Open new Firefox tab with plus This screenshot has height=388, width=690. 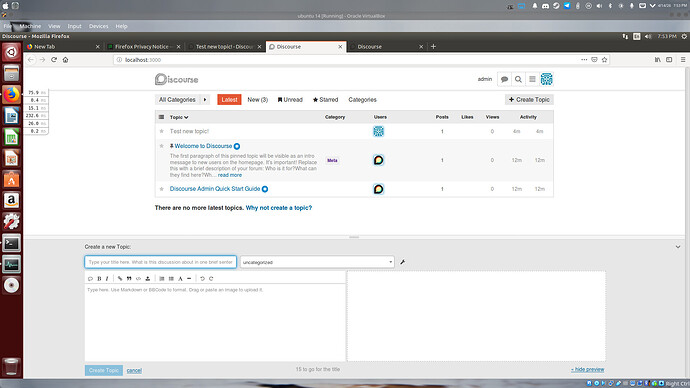[433, 47]
